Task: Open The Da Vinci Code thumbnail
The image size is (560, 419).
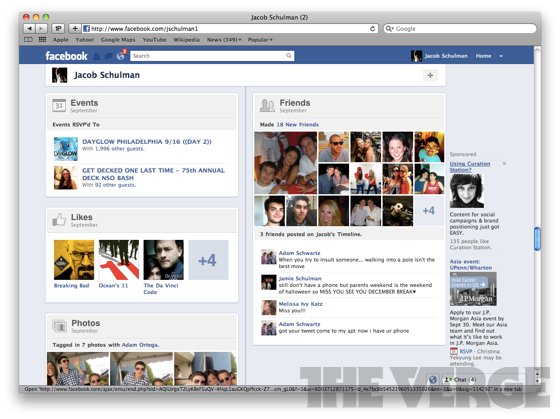Action: coord(164,260)
